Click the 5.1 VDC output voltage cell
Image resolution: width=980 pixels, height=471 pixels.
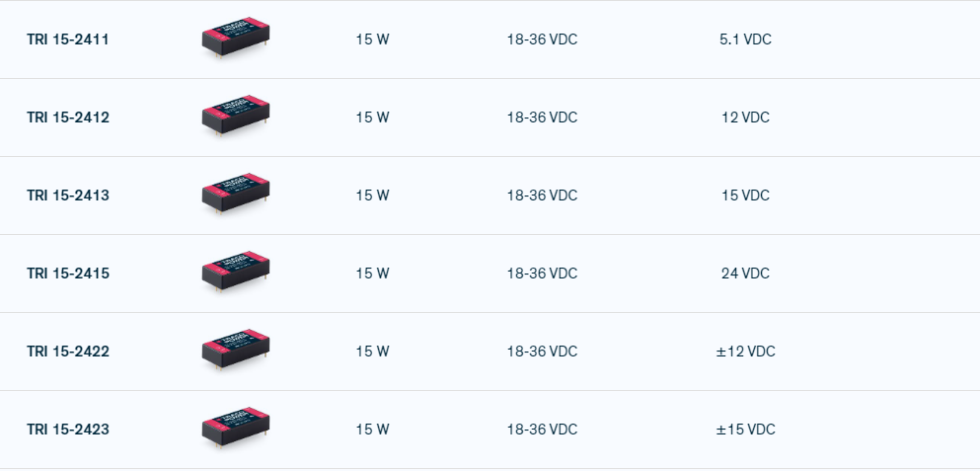tap(745, 39)
